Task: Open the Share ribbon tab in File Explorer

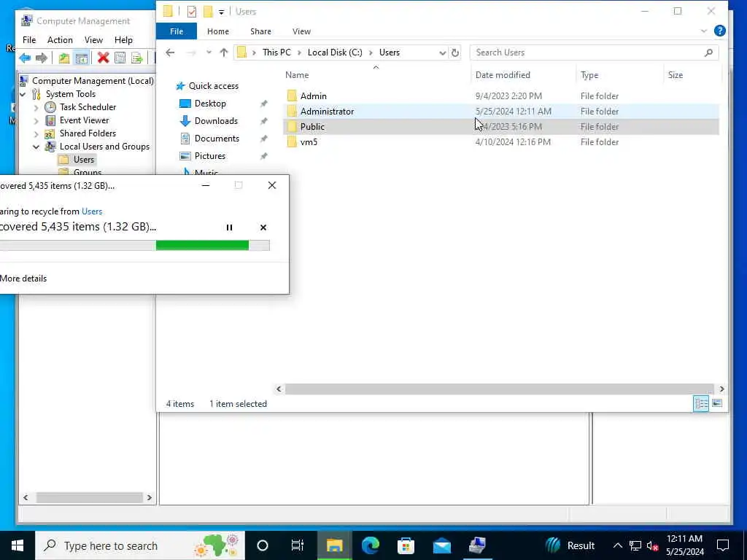Action: click(x=260, y=31)
